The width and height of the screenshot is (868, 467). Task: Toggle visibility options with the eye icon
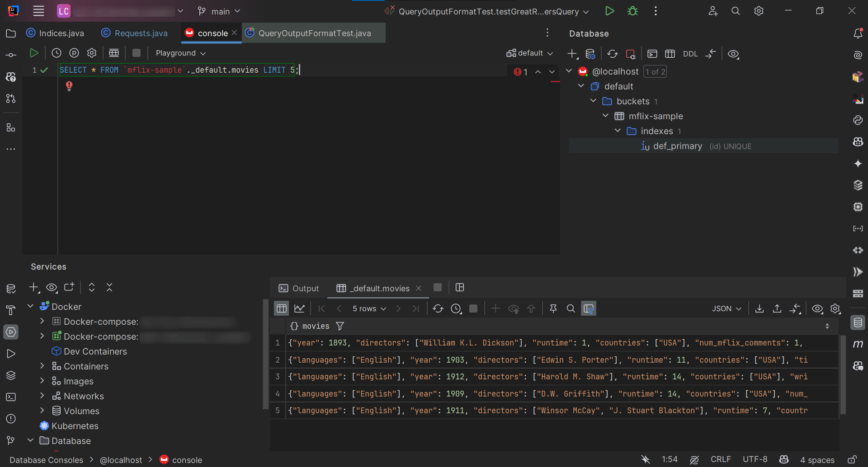[x=733, y=54]
